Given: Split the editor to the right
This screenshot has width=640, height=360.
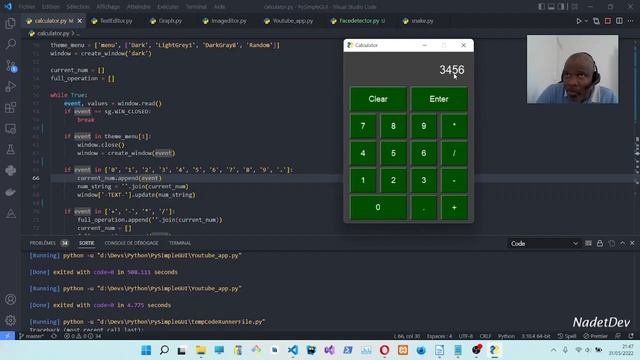Looking at the screenshot, I should [619, 21].
